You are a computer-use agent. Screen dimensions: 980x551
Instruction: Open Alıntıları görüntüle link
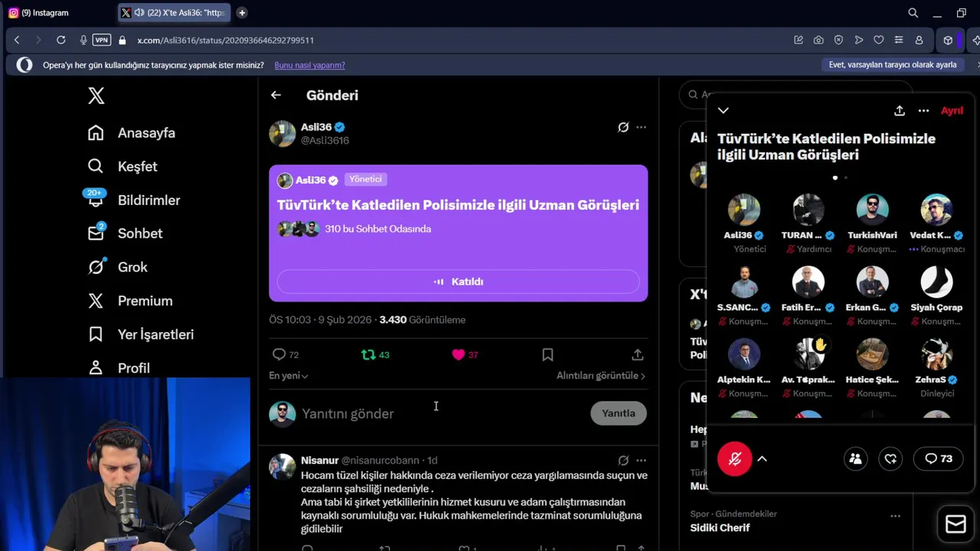[x=601, y=376]
